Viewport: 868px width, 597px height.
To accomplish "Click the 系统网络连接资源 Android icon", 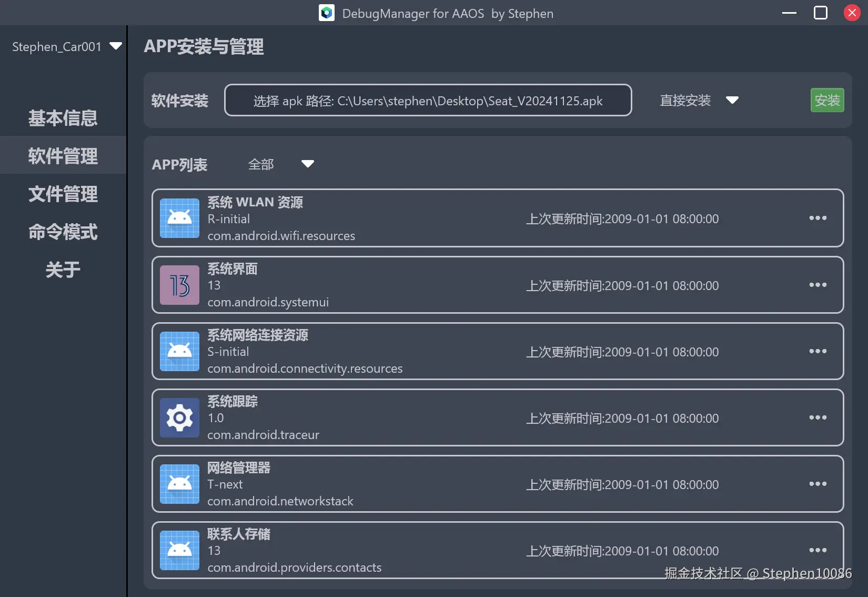I will [179, 351].
